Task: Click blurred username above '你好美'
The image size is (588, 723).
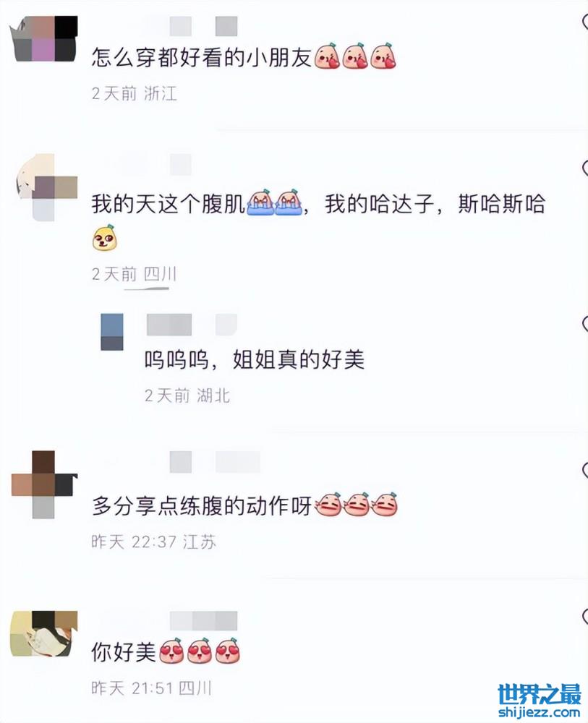Action: pos(203,620)
